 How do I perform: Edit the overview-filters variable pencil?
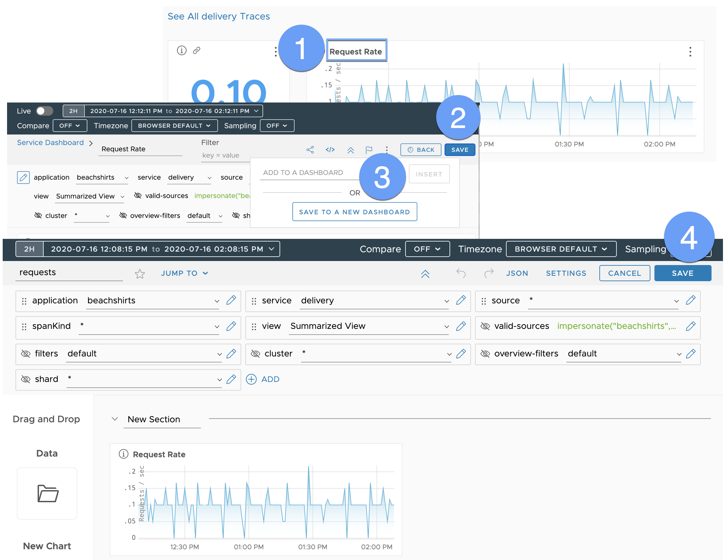pyautogui.click(x=691, y=354)
